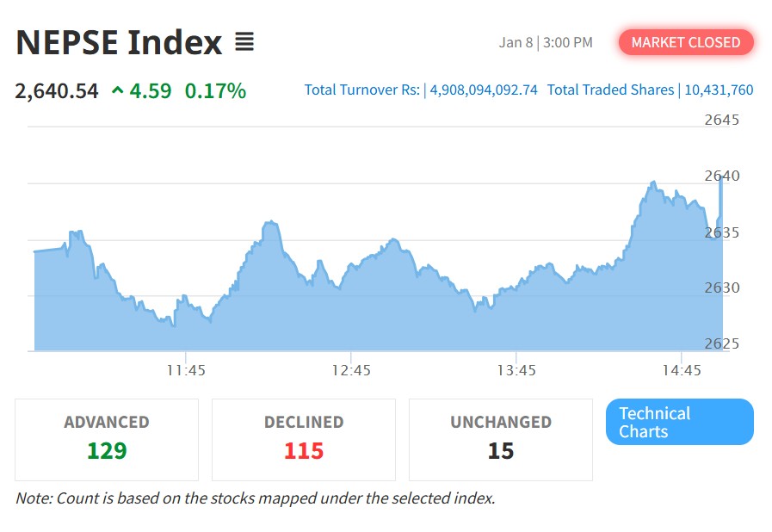The height and width of the screenshot is (532, 772).
Task: Open the NEPSE Index list menu icon
Action: point(244,41)
